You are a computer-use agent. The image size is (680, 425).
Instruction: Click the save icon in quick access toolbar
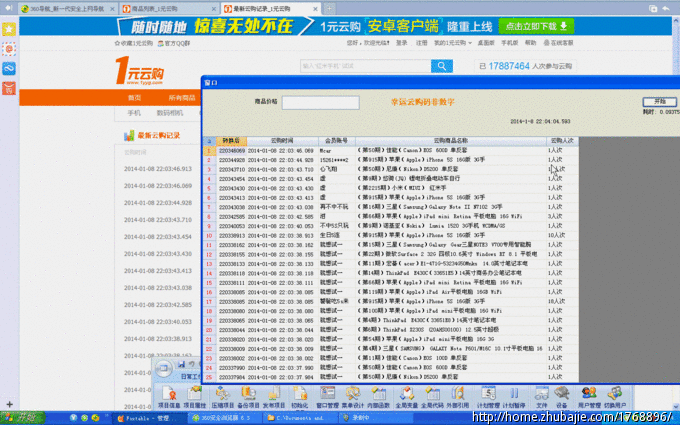181,364
